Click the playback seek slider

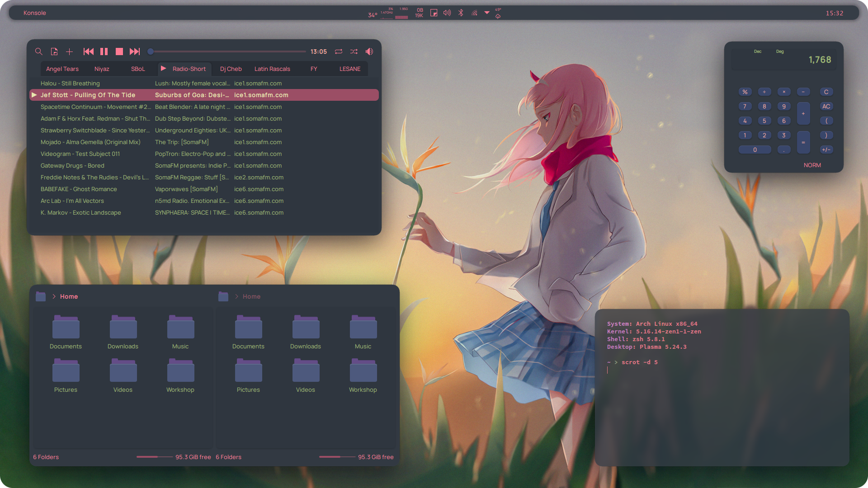227,52
